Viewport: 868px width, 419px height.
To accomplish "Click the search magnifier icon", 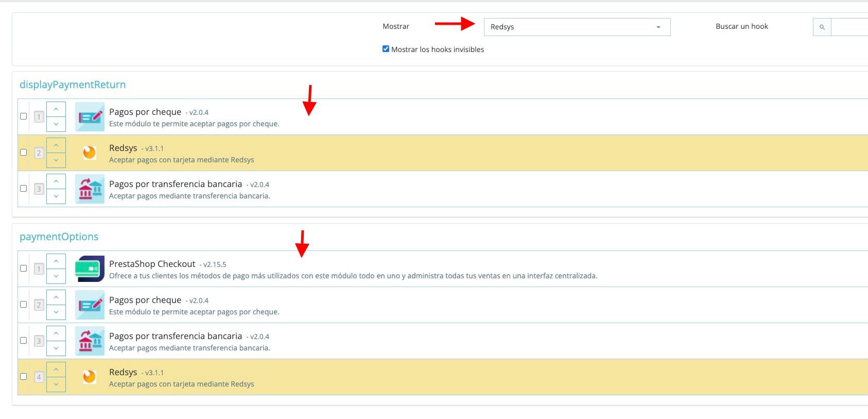I will pyautogui.click(x=822, y=27).
